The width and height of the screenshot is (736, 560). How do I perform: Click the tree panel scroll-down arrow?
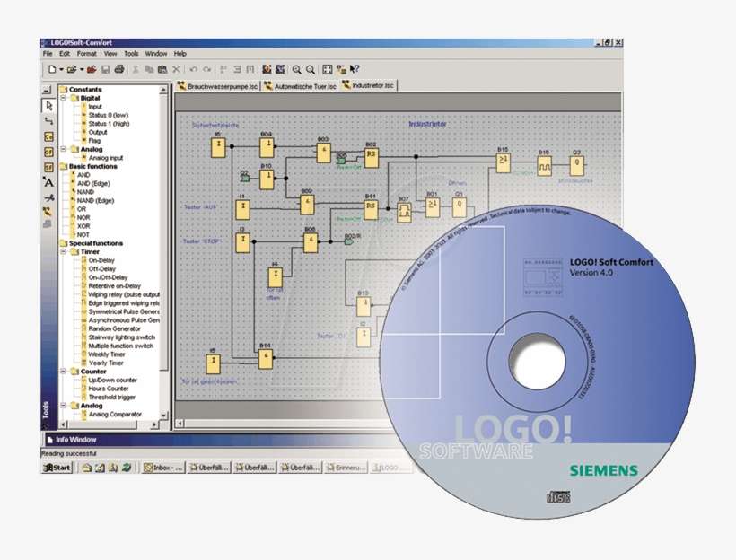click(164, 416)
